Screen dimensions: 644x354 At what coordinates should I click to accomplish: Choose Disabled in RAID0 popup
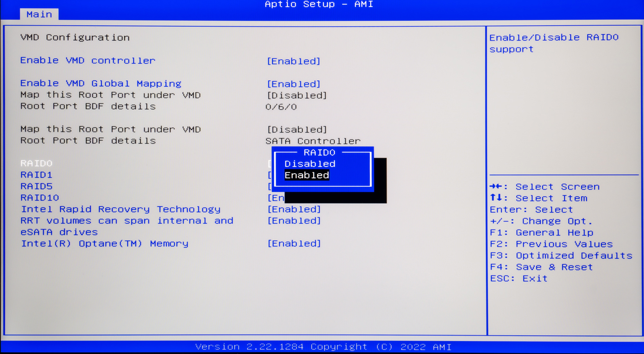point(310,164)
